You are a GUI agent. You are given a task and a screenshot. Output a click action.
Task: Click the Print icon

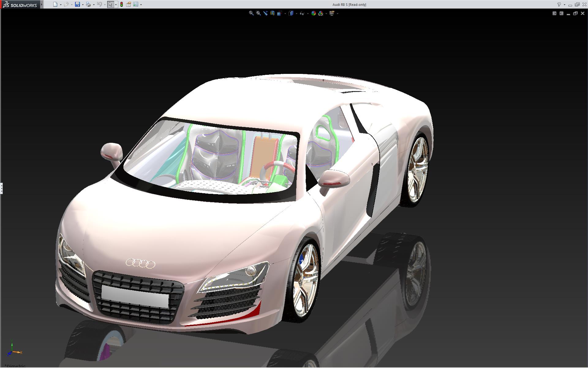coord(88,4)
